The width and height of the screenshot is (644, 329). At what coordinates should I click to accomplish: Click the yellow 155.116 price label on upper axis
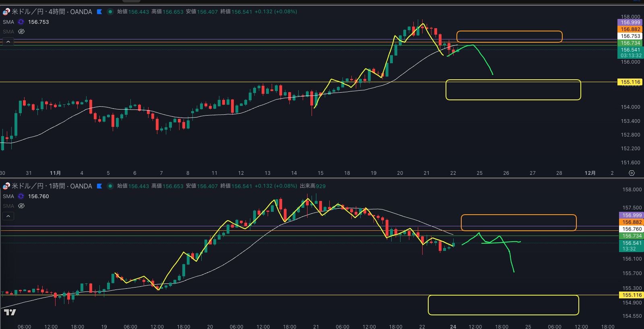point(630,82)
